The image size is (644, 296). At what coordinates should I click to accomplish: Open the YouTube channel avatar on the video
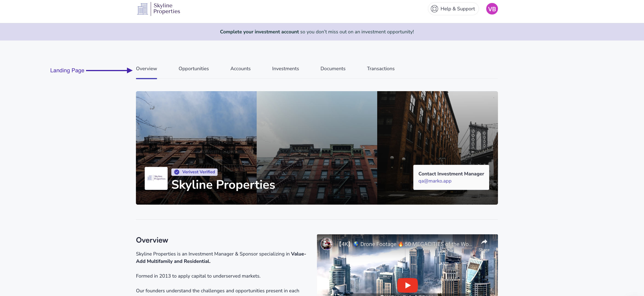pos(327,244)
